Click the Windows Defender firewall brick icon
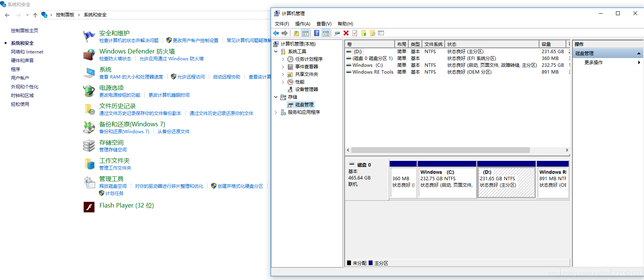644x280 pixels. 89,55
